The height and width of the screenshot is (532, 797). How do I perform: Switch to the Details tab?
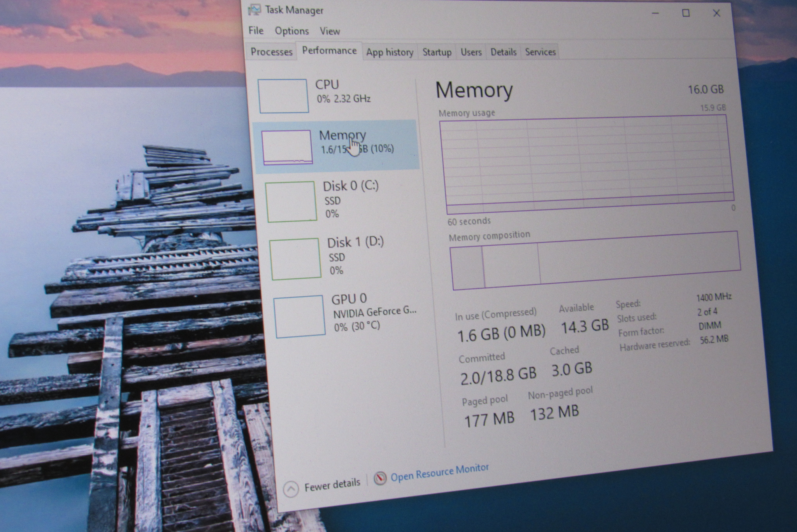[503, 52]
